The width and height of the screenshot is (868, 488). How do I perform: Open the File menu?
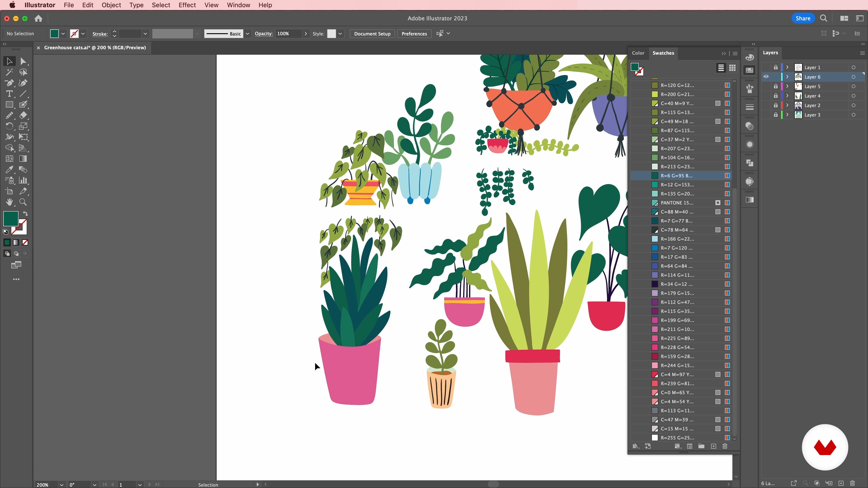point(69,5)
